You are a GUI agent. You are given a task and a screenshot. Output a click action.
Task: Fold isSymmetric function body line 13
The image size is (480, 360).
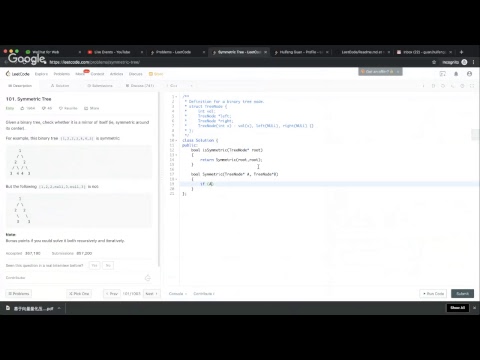pyautogui.click(x=176, y=155)
